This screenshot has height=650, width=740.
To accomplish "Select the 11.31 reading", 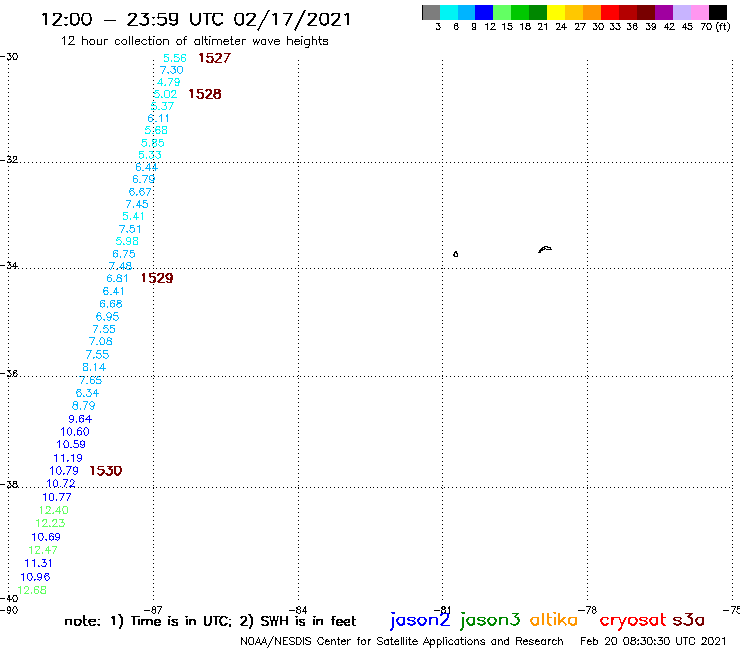I will click(38, 563).
